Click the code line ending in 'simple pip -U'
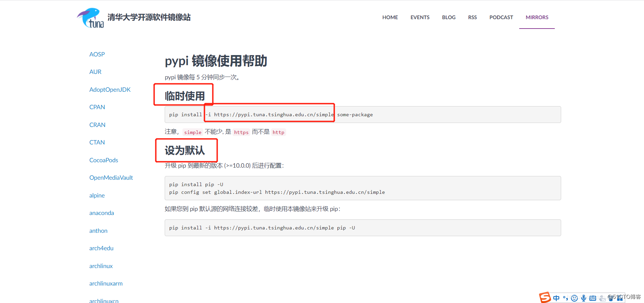The width and height of the screenshot is (644, 303). pos(262,228)
